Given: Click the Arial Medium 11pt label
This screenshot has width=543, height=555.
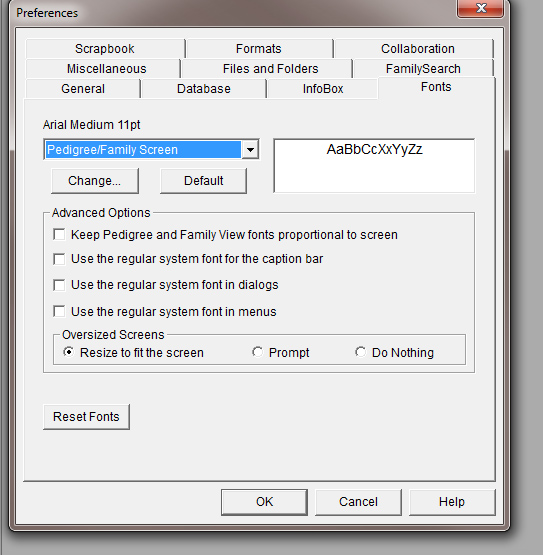Looking at the screenshot, I should [92, 125].
